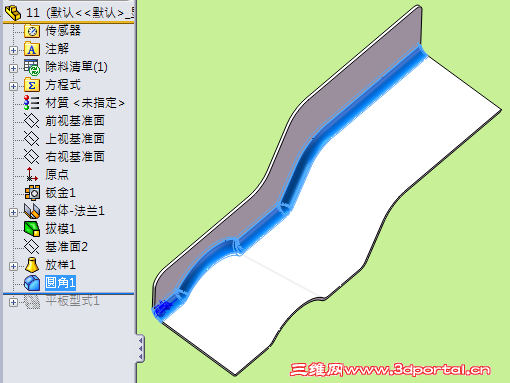The image size is (510, 383).
Task: Select the 基准面2 label
Action: 66,247
